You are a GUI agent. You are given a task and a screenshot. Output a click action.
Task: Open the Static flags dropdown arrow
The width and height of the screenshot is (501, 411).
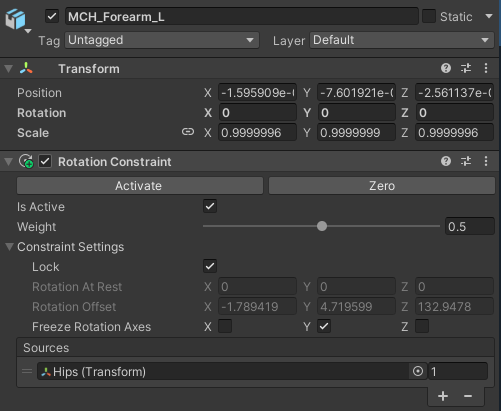pos(489,16)
